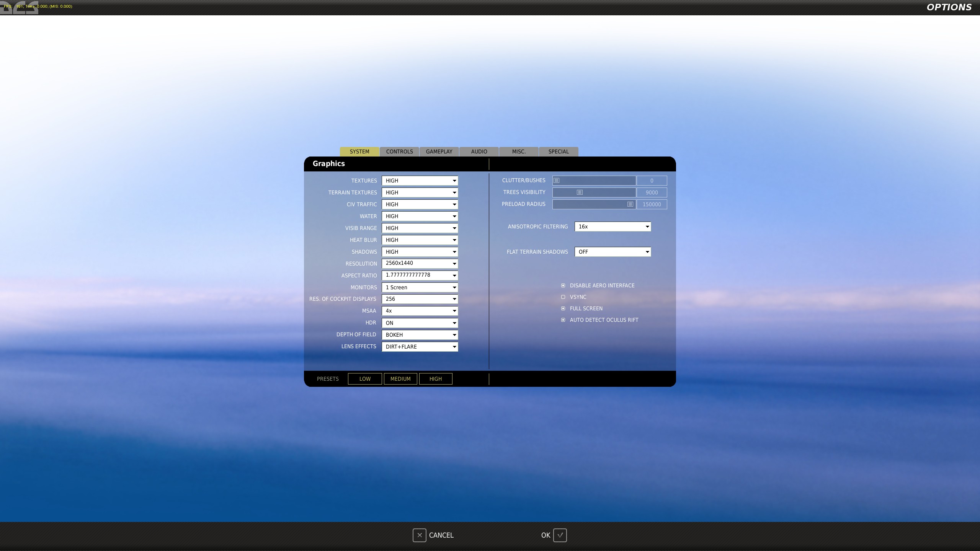The width and height of the screenshot is (980, 551).
Task: Switch to the AUDIO tab
Action: 479,152
